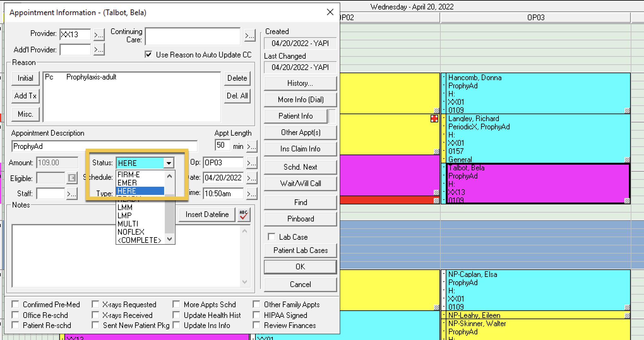Screen dimensions: 644x340
Task: Click the Misc. reason button
Action: click(25, 114)
